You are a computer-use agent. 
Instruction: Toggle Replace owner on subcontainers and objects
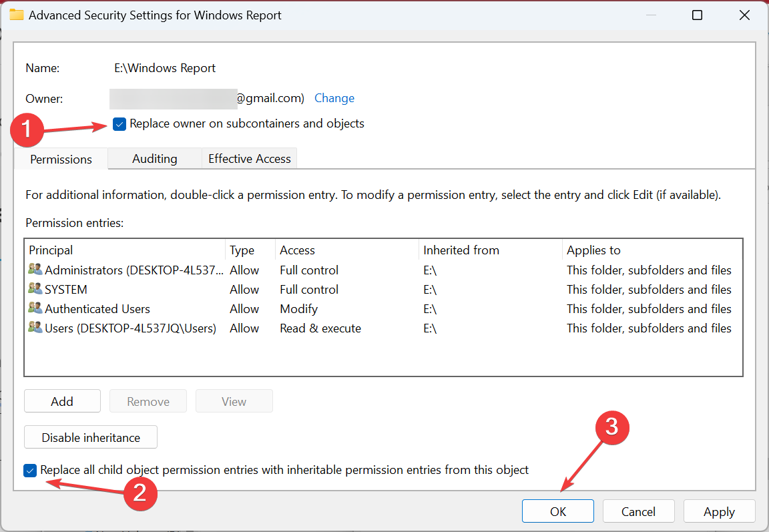coord(119,124)
